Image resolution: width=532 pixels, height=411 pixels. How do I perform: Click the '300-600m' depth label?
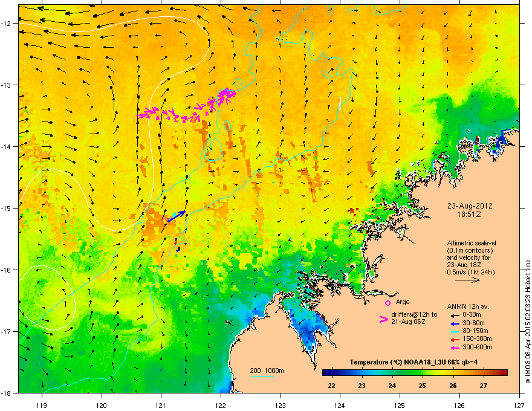pos(477,348)
